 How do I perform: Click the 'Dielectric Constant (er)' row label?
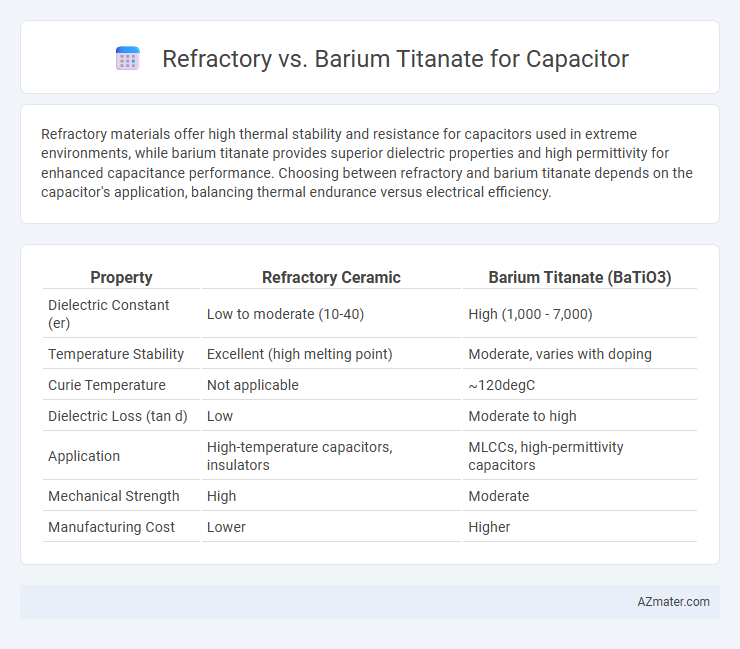(121, 314)
